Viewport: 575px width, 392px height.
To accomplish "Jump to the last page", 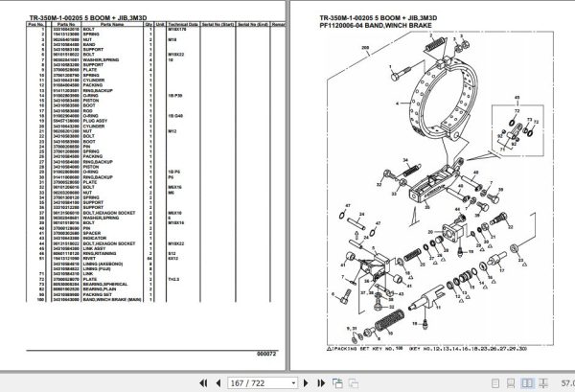I will [x=321, y=383].
